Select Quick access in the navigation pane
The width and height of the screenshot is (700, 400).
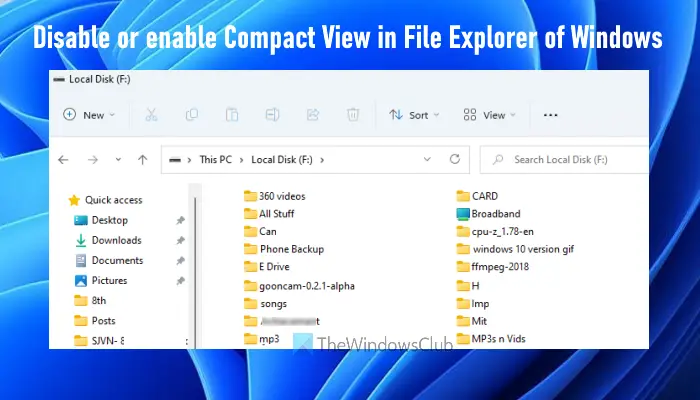105,200
